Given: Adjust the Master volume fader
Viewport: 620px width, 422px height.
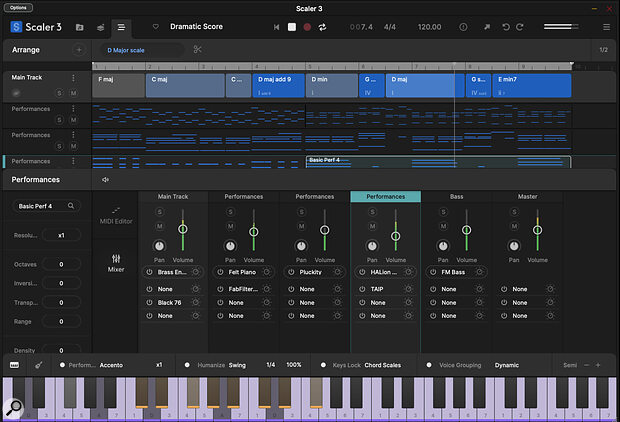Looking at the screenshot, I should (537, 230).
